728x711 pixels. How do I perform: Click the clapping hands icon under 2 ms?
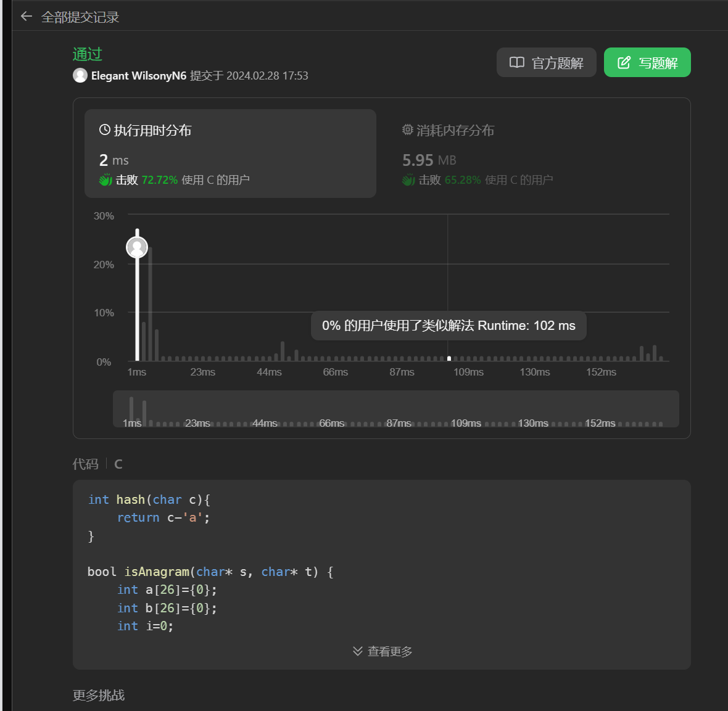pyautogui.click(x=105, y=180)
